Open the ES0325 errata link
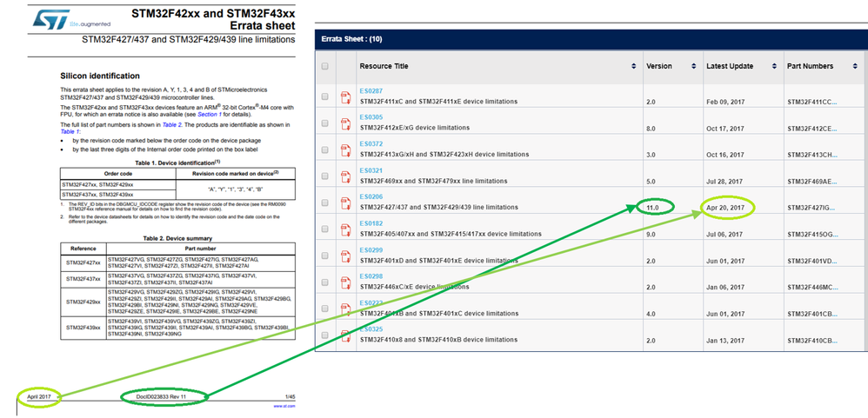Image resolution: width=868 pixels, height=418 pixels. pos(371,329)
